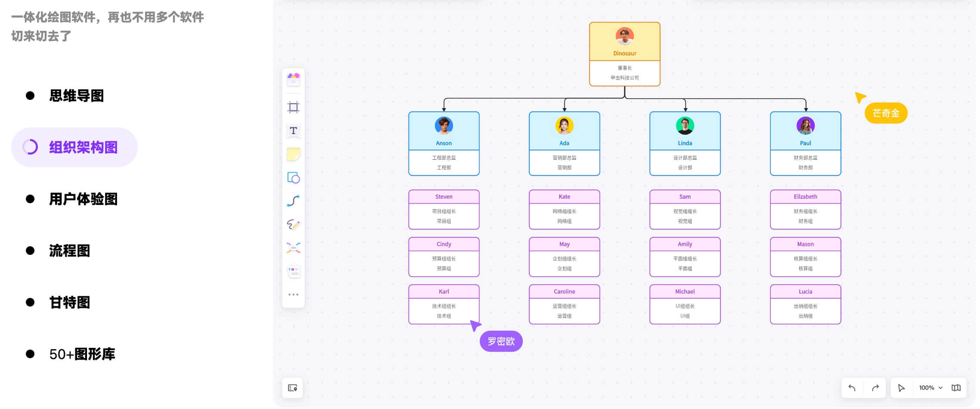980x409 pixels.
Task: Click Paul's avatar photo
Action: [806, 126]
